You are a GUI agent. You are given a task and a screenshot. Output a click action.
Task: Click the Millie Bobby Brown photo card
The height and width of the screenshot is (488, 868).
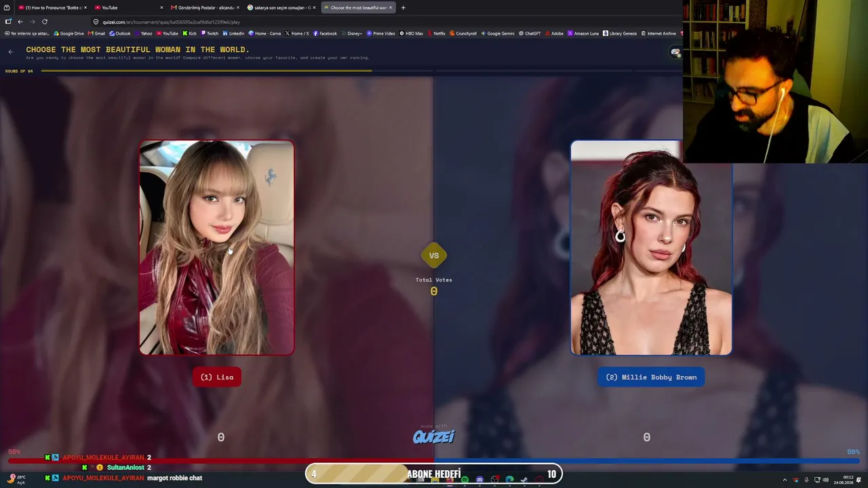pos(651,248)
